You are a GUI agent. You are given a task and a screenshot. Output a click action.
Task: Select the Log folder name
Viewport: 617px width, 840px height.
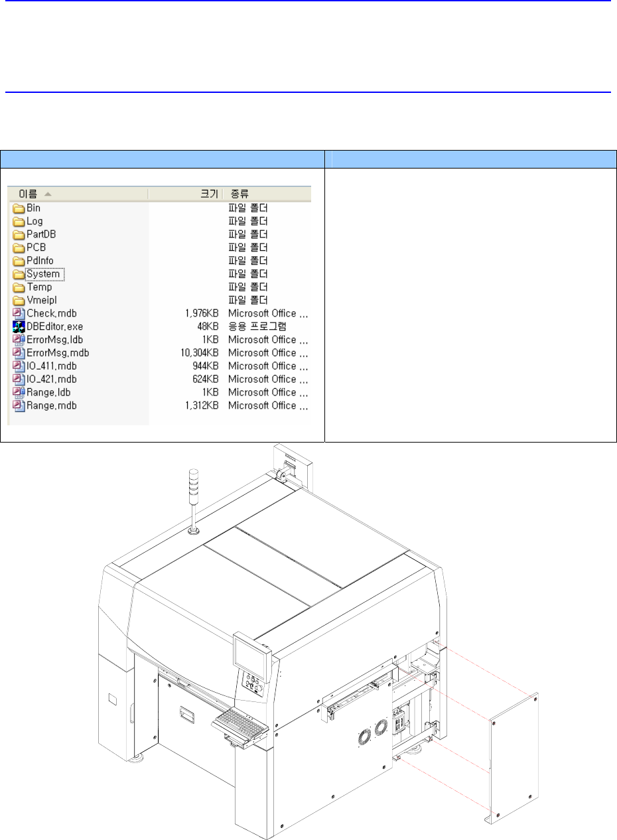click(x=34, y=222)
